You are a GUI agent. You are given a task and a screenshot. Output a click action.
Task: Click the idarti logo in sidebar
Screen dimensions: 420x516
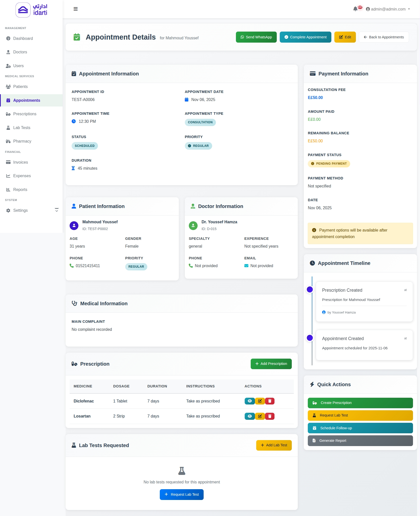tap(31, 10)
